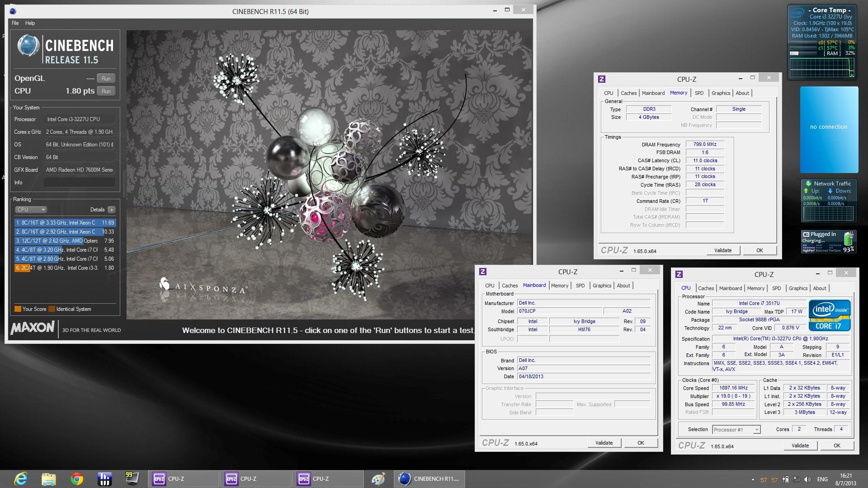The image size is (868, 488).
Task: Select ranking row 8C/16T @ 3.33 GHz Xeon
Action: [65, 223]
